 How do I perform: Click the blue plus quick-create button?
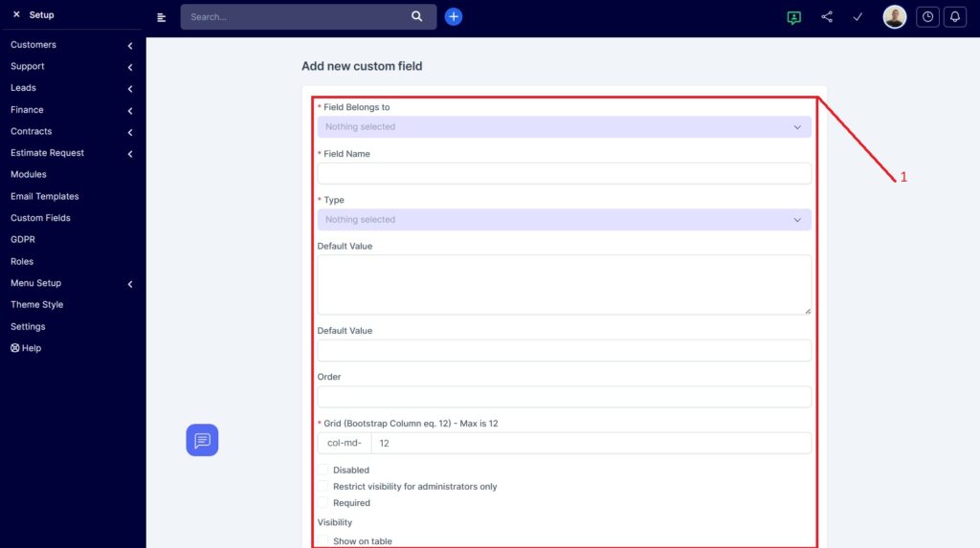pos(454,16)
